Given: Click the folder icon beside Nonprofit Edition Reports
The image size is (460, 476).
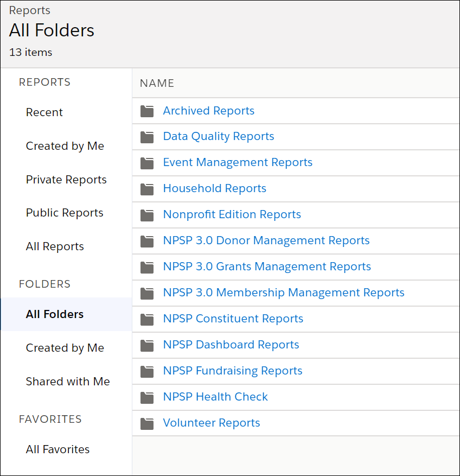Looking at the screenshot, I should (x=146, y=215).
